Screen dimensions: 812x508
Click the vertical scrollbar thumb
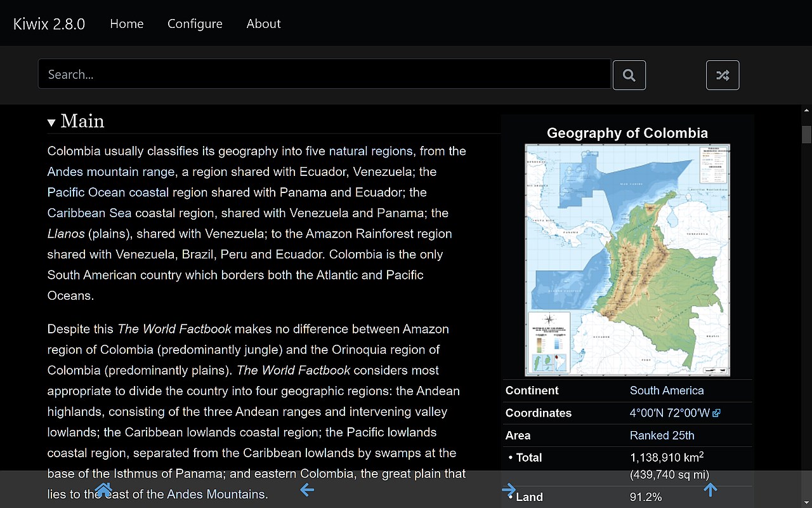[x=806, y=135]
